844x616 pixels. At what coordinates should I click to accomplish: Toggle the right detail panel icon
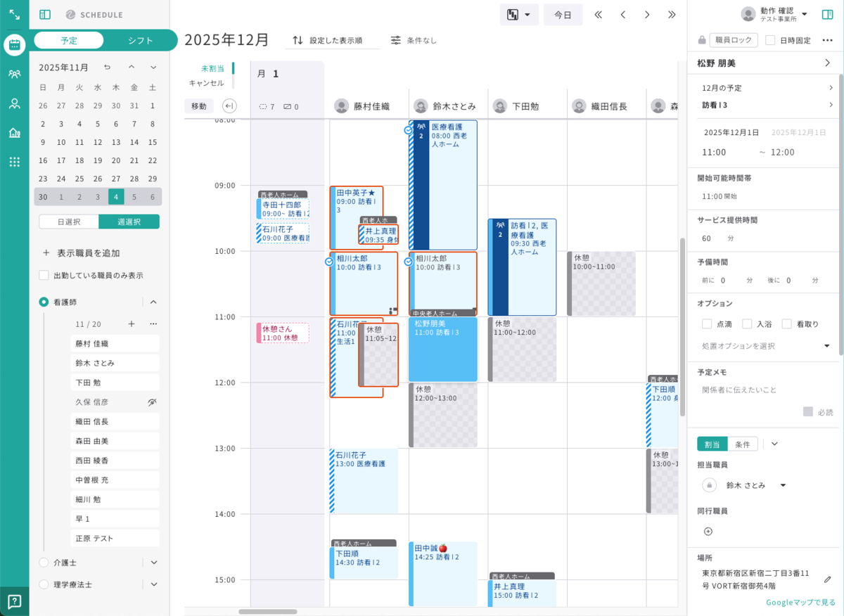pos(827,14)
